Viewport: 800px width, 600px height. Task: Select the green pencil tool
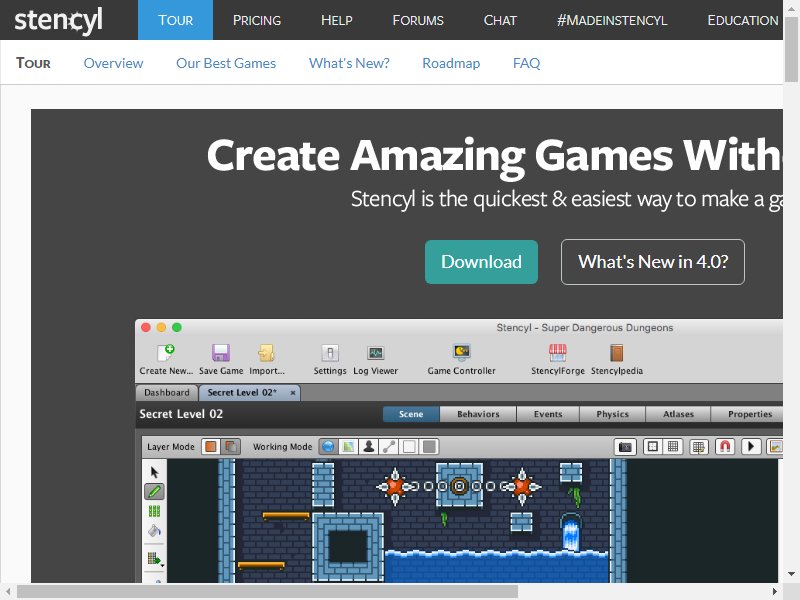(x=155, y=491)
